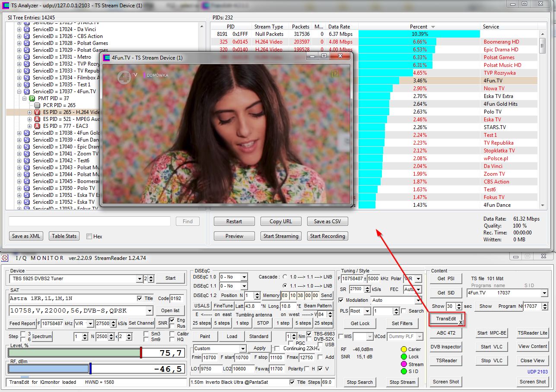Open the Custom LNB preset dropdown
This screenshot has width=556, height=392.
coord(242,348)
